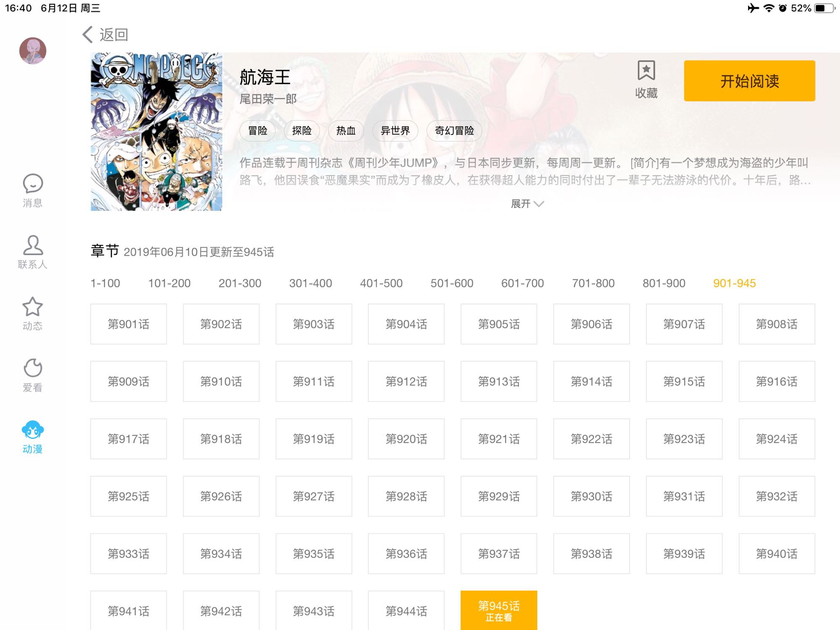Switch to chapter range 1-100

point(105,283)
